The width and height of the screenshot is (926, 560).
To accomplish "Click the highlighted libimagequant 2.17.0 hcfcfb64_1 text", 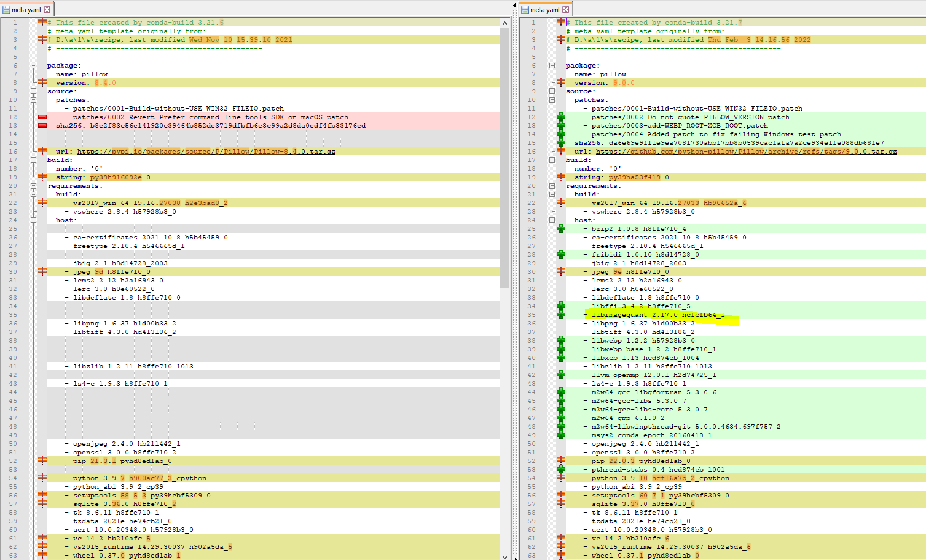I will (x=658, y=315).
